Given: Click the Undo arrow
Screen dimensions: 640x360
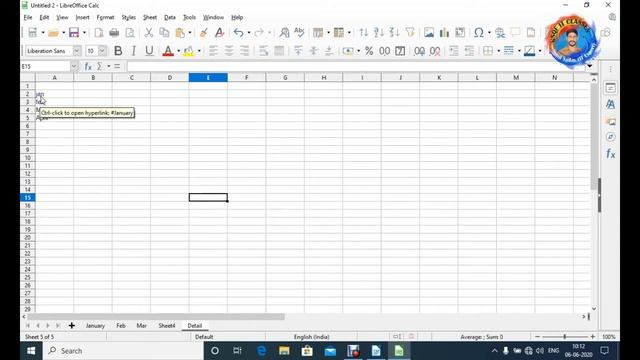Looking at the screenshot, I should (238, 33).
